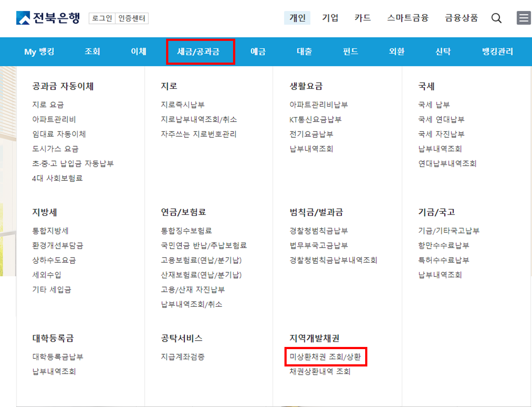The image size is (532, 407).
Task: Open the search function via magnifier icon
Action: pyautogui.click(x=496, y=18)
